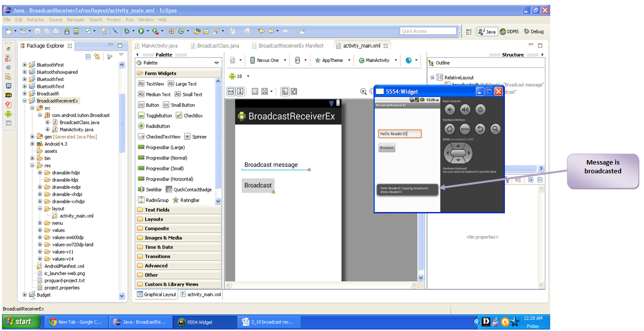Open the Nexus One device dropdown
This screenshot has height=331, width=644.
pos(268,60)
